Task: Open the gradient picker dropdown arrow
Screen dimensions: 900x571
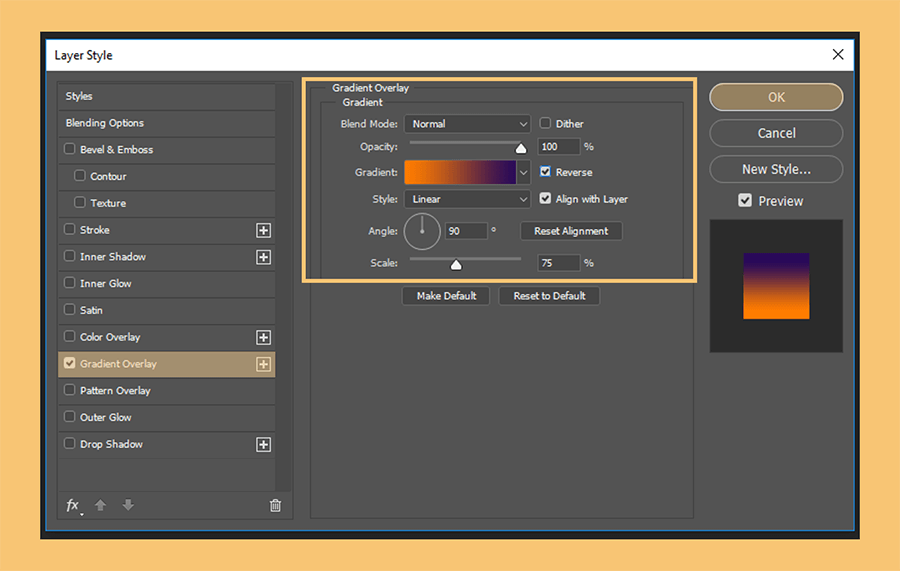Action: (523, 172)
